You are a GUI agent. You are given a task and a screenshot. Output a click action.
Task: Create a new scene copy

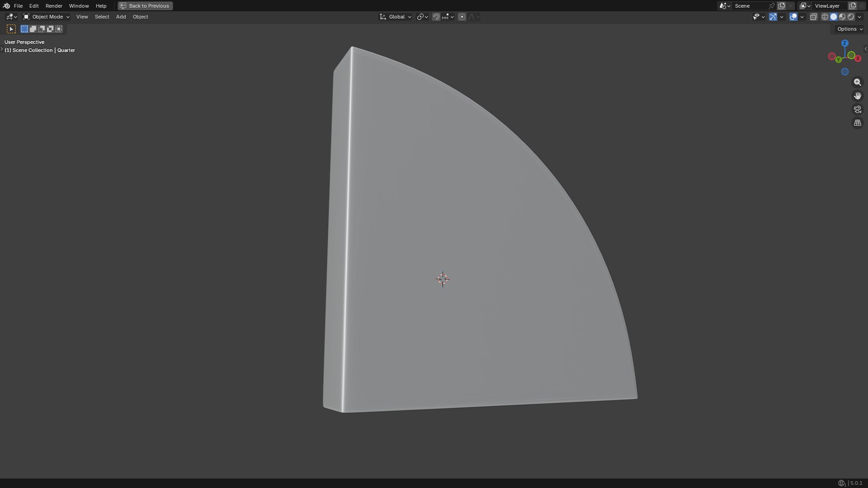point(782,6)
